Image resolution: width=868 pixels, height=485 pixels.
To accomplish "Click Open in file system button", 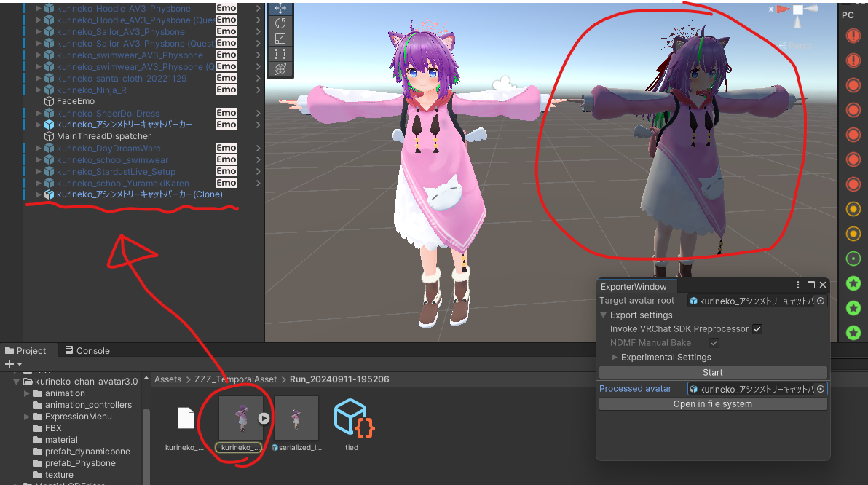I will pos(713,403).
